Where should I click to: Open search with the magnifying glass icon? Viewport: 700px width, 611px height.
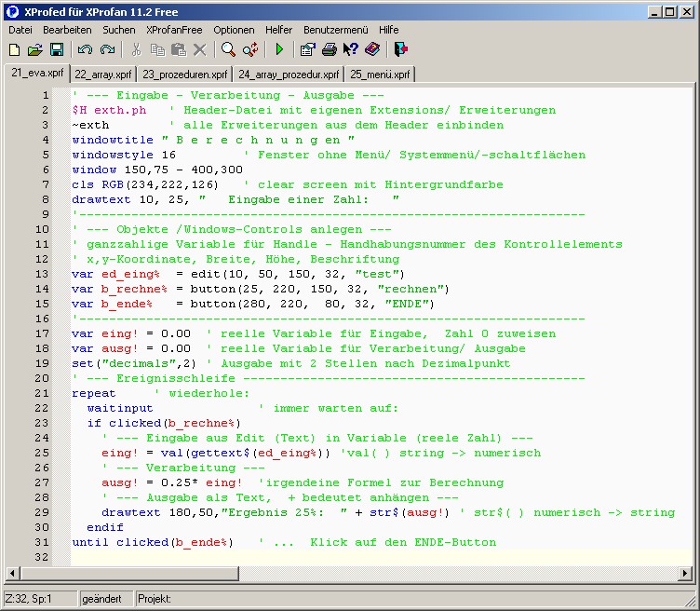point(228,49)
